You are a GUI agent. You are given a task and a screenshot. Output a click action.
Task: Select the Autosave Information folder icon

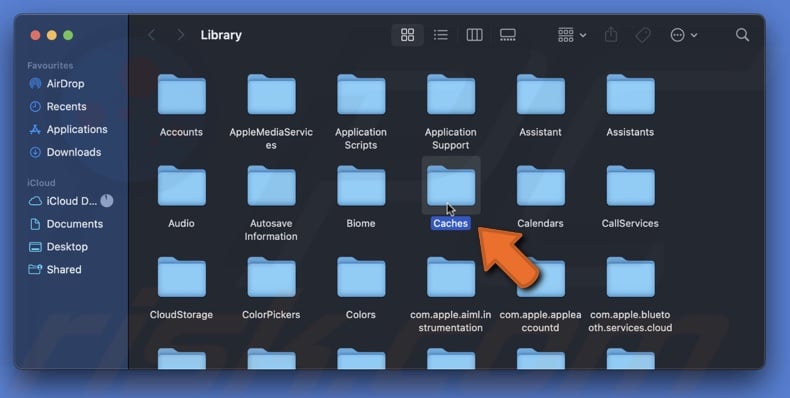271,185
